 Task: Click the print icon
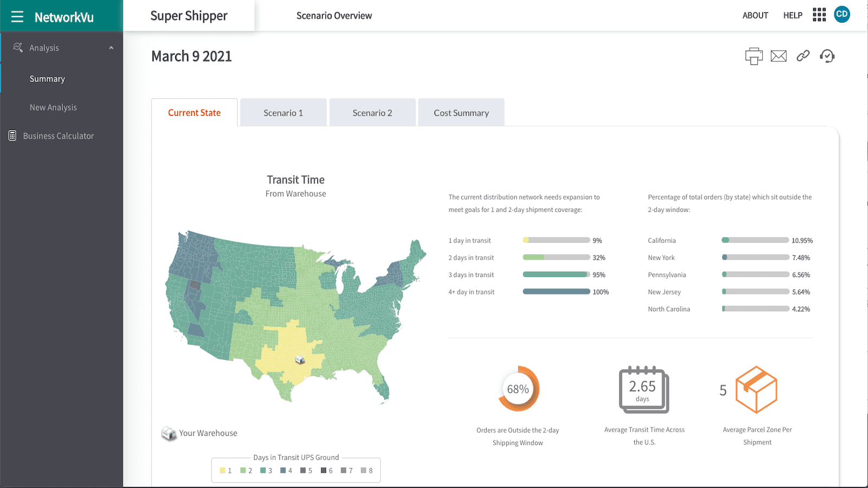[753, 56]
